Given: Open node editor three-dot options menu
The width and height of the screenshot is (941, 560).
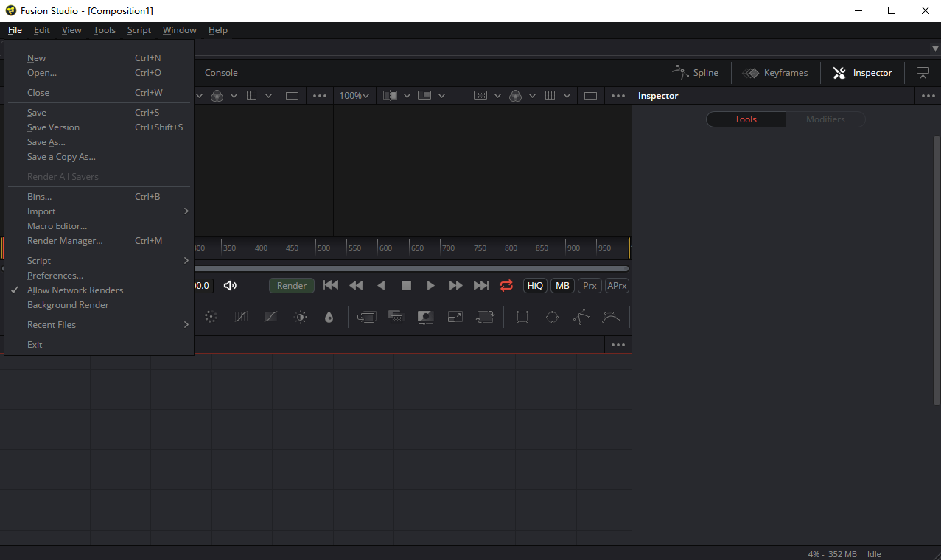Looking at the screenshot, I should coord(618,345).
